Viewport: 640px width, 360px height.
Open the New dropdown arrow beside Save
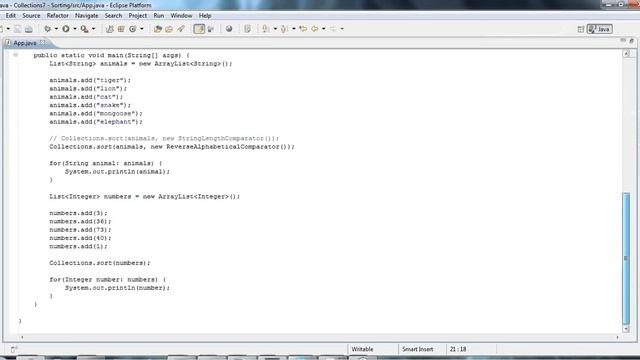tap(8, 29)
